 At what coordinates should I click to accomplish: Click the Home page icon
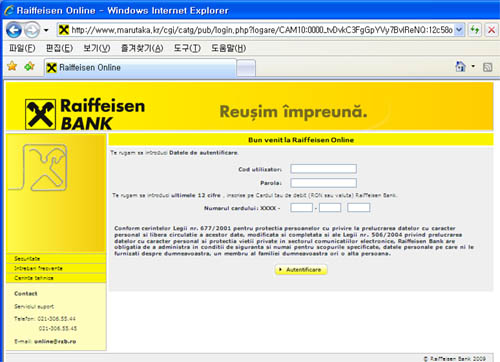click(x=460, y=67)
